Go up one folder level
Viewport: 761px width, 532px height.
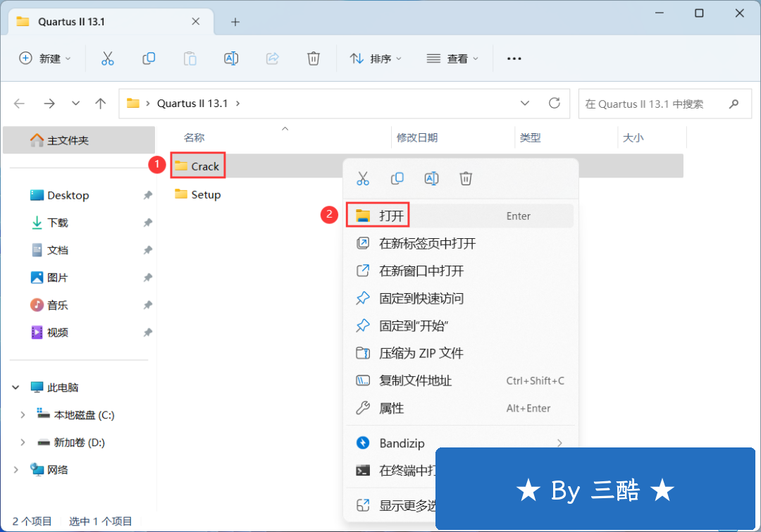click(101, 104)
